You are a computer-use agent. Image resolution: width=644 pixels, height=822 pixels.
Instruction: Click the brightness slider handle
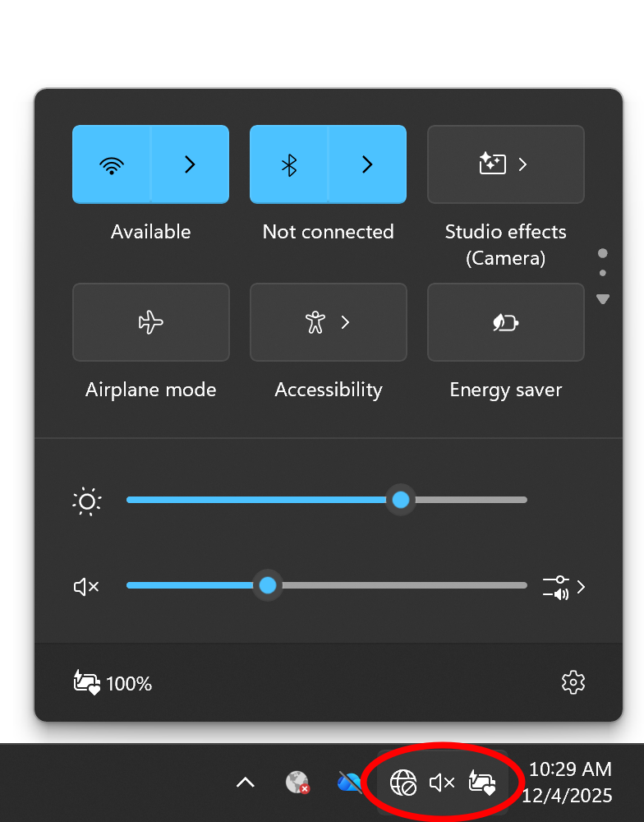[401, 500]
